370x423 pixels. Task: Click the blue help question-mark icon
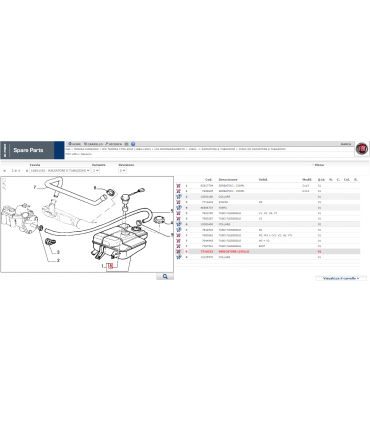pyautogui.click(x=133, y=144)
